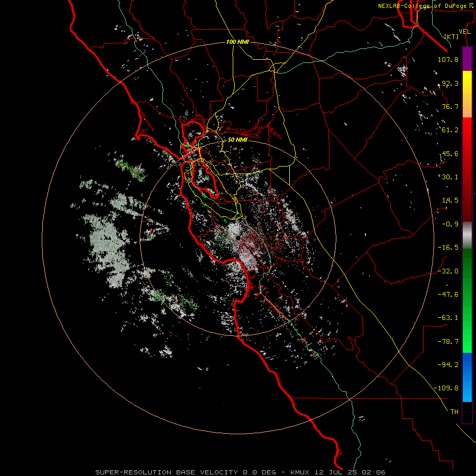The image size is (476, 476).
Task: Click the TH legend label
Action: [454, 412]
